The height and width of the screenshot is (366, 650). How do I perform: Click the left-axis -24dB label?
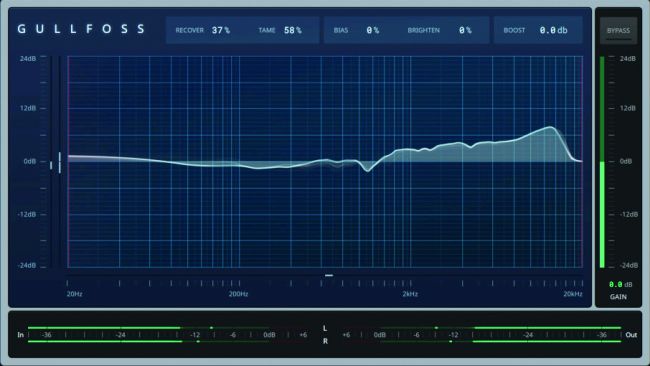(x=27, y=265)
